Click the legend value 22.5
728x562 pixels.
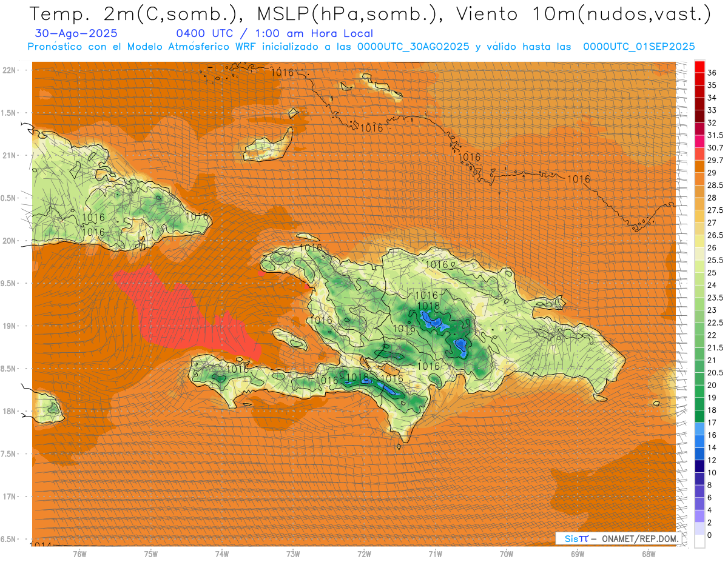point(715,323)
